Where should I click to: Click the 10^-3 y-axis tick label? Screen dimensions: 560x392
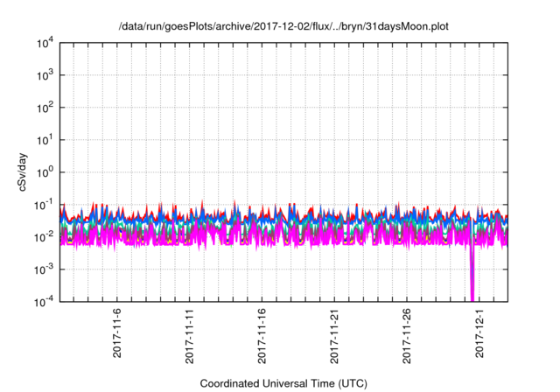42,269
